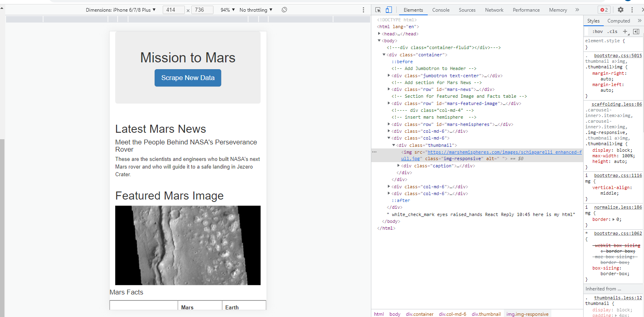Open the Network tab
644x317 pixels.
(494, 10)
